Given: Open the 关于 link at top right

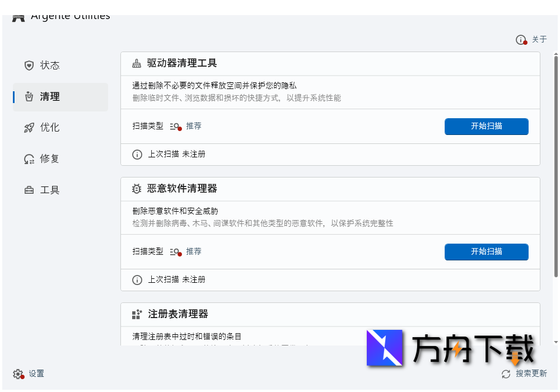Looking at the screenshot, I should (x=539, y=40).
